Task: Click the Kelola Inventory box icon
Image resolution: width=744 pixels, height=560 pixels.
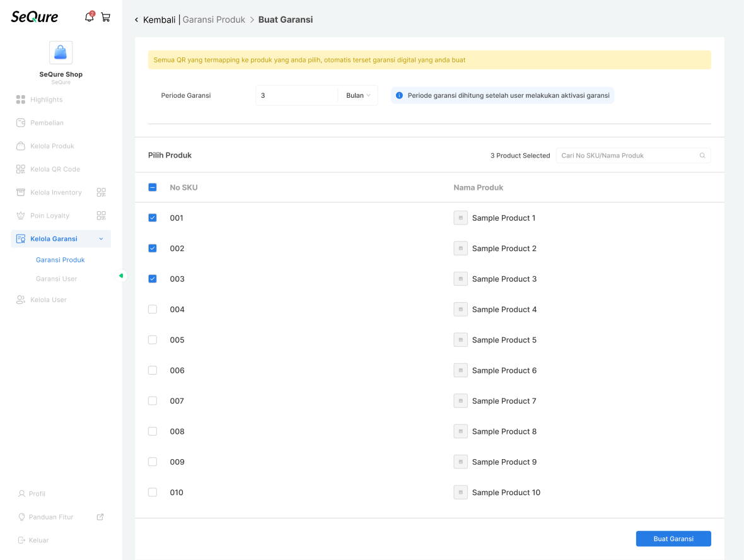Action: click(20, 192)
